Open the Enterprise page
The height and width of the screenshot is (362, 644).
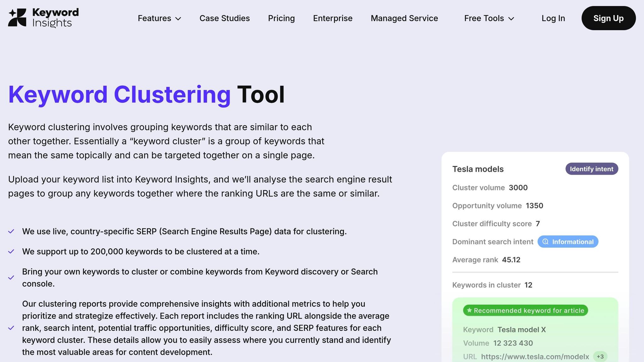pos(332,18)
